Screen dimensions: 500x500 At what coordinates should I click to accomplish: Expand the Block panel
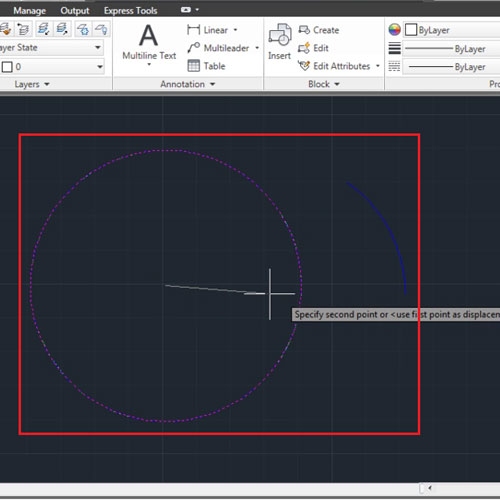pyautogui.click(x=324, y=84)
